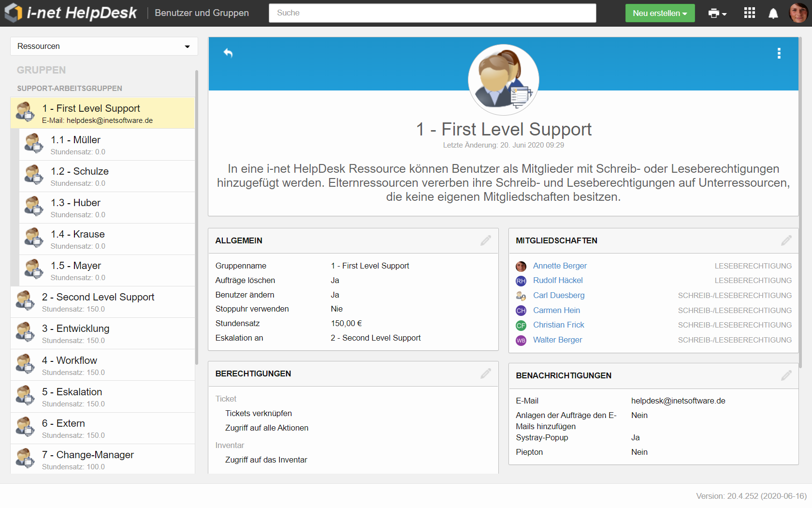Click the Tickets verknüpfen permission entry
Image resolution: width=812 pixels, height=508 pixels.
(259, 413)
